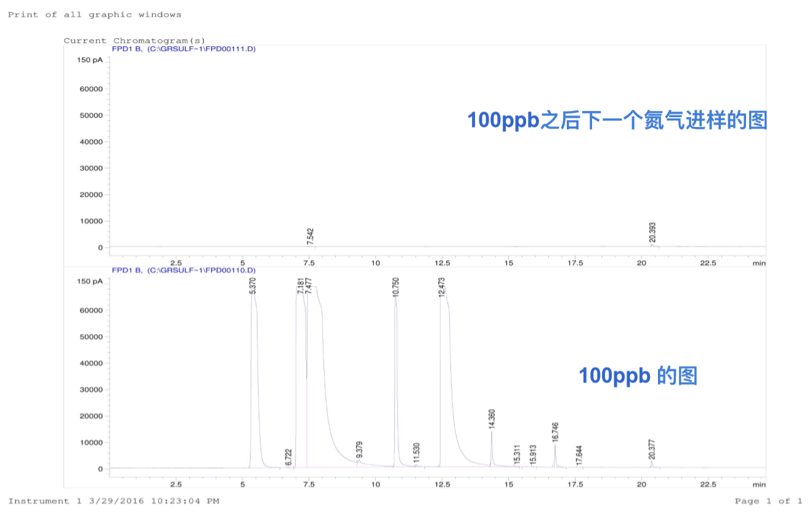The width and height of the screenshot is (812, 514).
Task: Click the "Print of all graphic windows" header
Action: coord(94,14)
